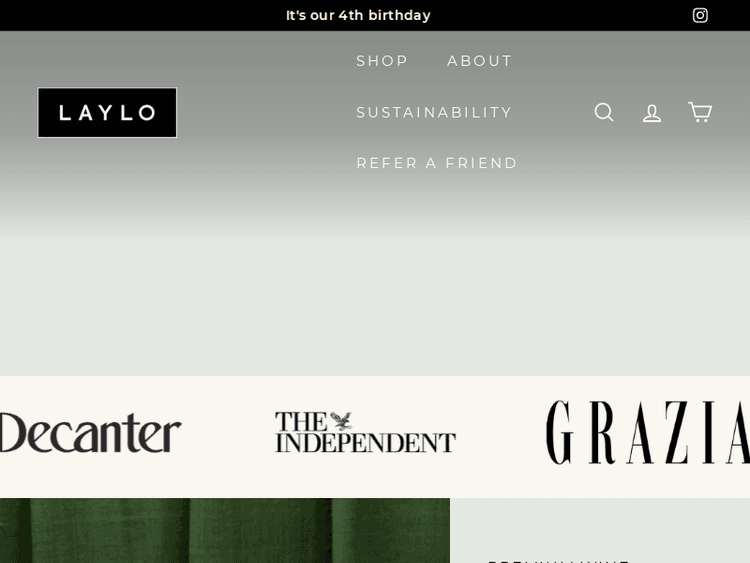750x563 pixels.
Task: Click the eagle emblem in Independent logo
Action: click(x=343, y=420)
